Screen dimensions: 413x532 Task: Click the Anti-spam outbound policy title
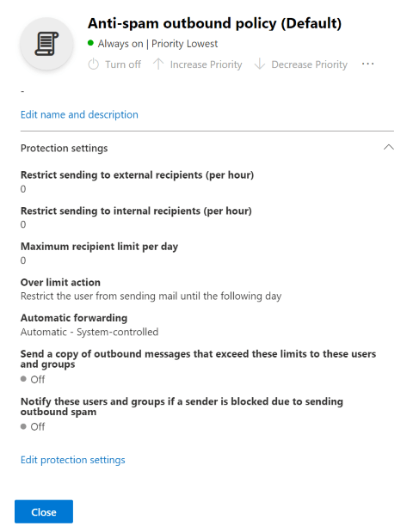(214, 23)
